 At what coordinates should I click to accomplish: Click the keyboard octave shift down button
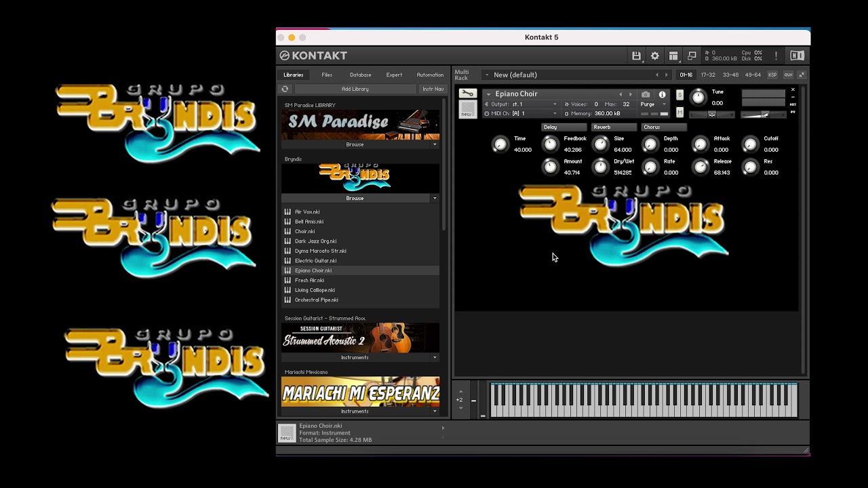460,408
